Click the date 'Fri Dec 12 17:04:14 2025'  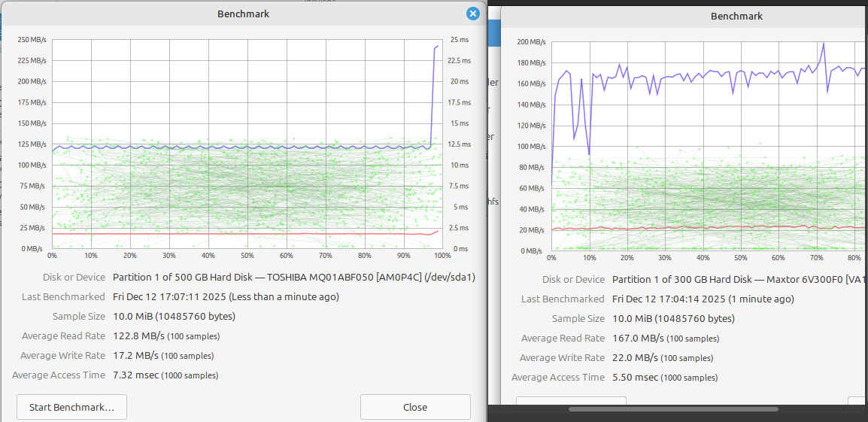coord(669,299)
